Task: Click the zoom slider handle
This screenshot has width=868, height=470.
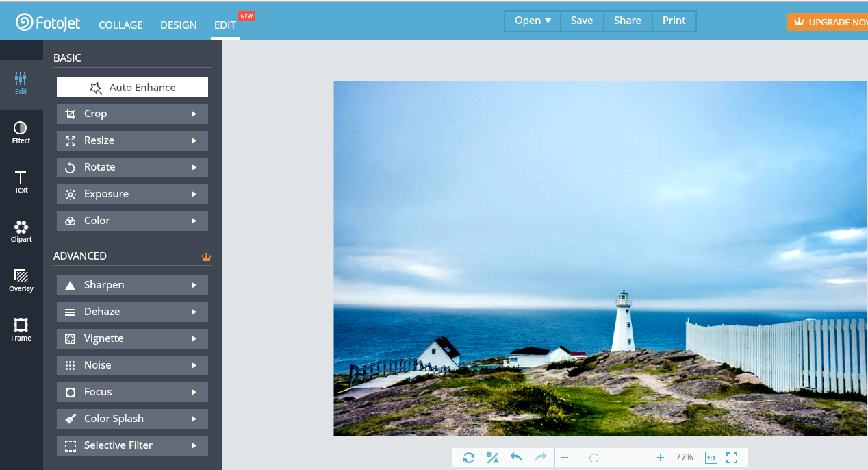Action: (x=594, y=458)
